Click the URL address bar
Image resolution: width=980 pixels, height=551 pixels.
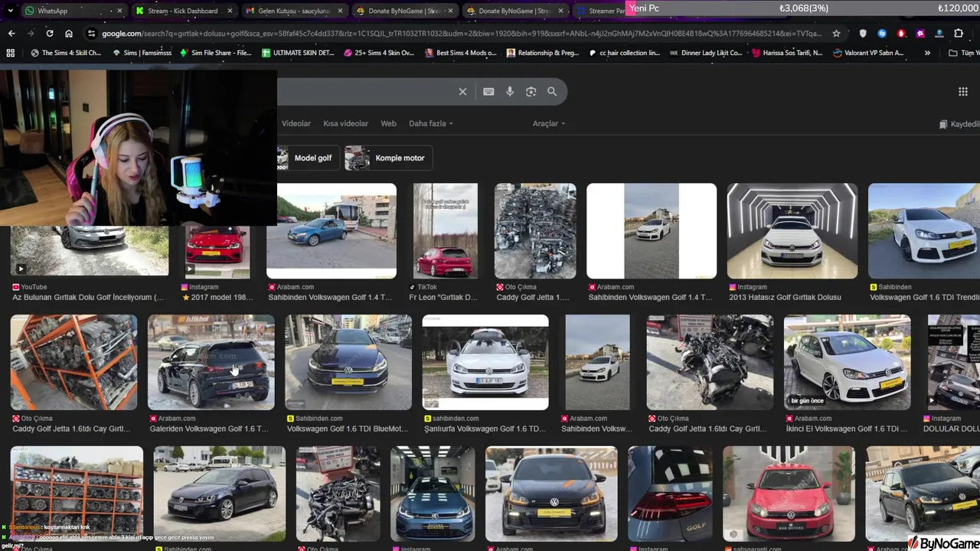pos(462,34)
